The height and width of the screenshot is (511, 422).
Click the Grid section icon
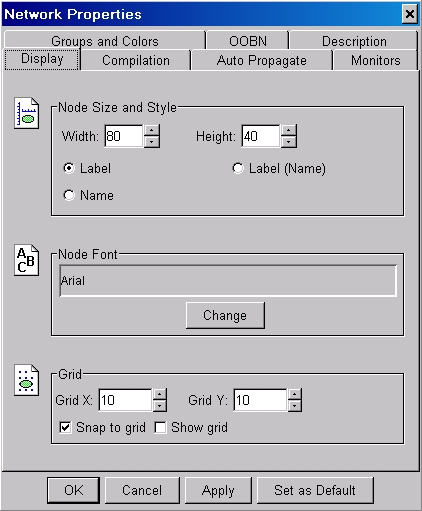coord(26,380)
